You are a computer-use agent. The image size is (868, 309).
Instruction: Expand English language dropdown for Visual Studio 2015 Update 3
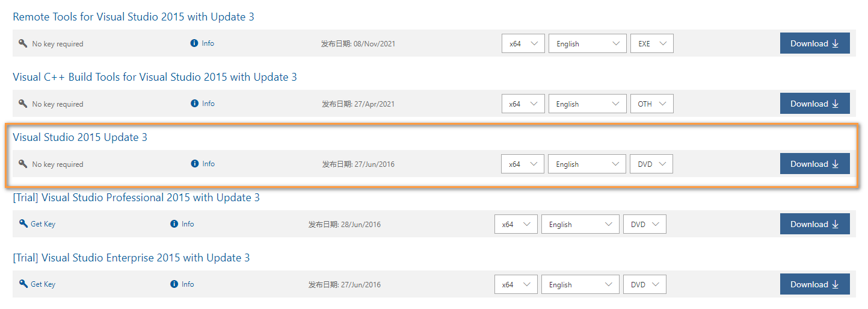click(x=586, y=164)
